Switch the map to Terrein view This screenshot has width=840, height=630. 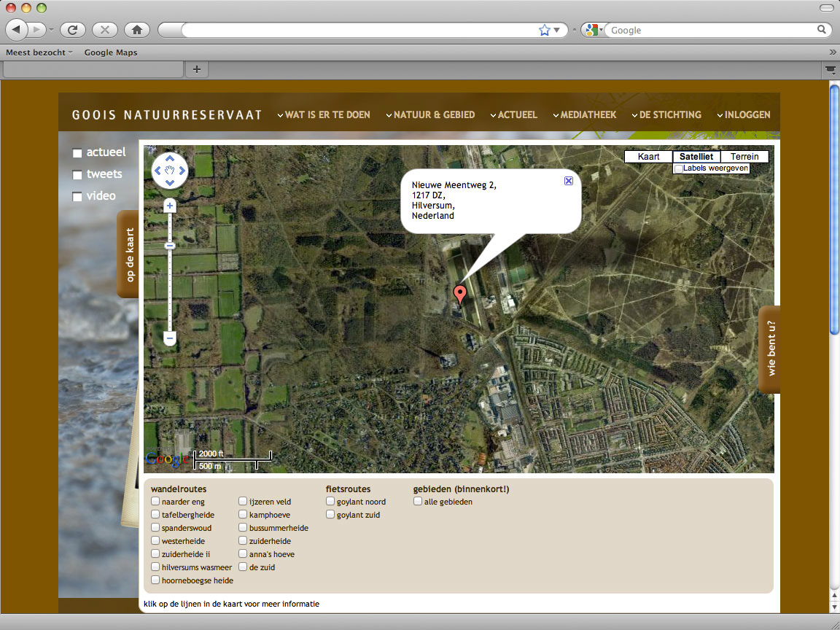tap(744, 157)
